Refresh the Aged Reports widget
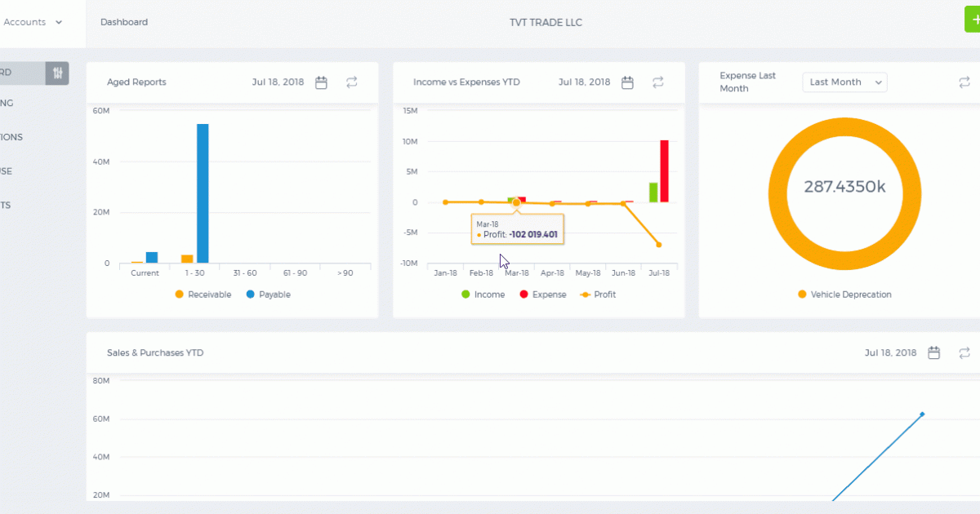 352,82
